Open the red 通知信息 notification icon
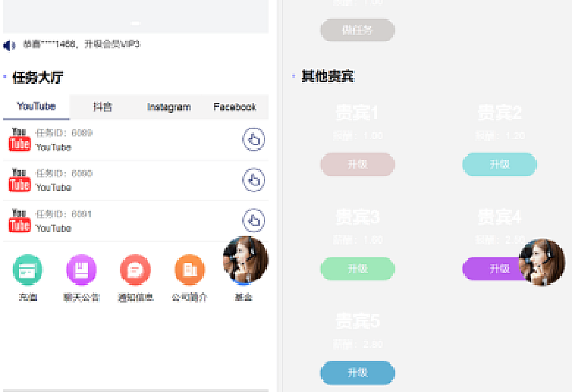The image size is (572, 392). point(136,270)
